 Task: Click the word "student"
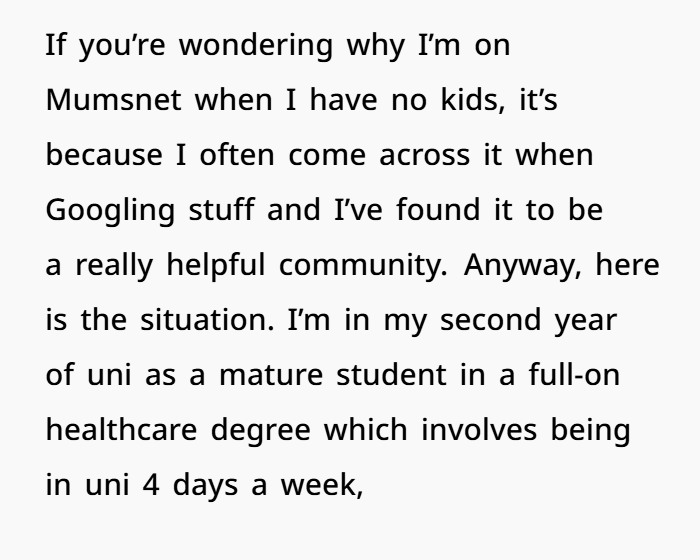392,374
